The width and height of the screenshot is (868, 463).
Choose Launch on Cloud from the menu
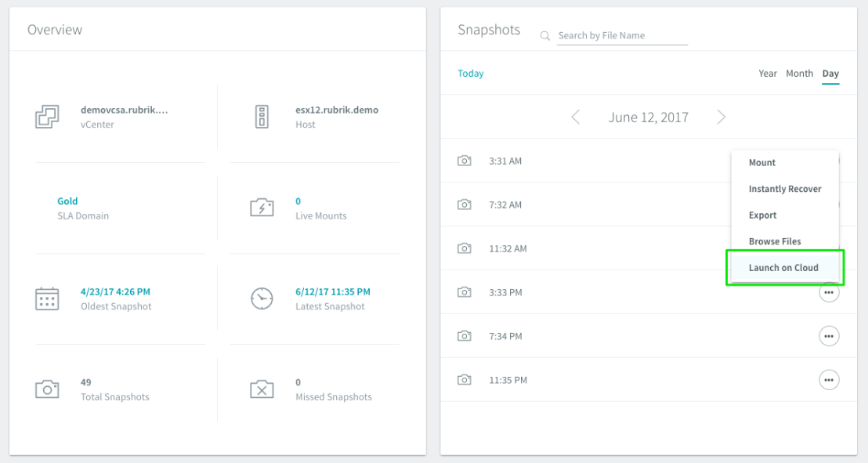(784, 268)
